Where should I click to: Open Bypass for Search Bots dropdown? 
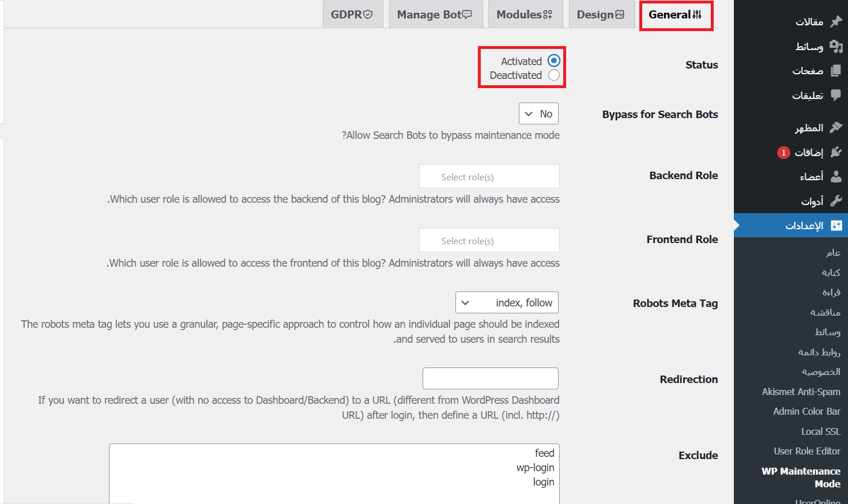[x=538, y=114]
